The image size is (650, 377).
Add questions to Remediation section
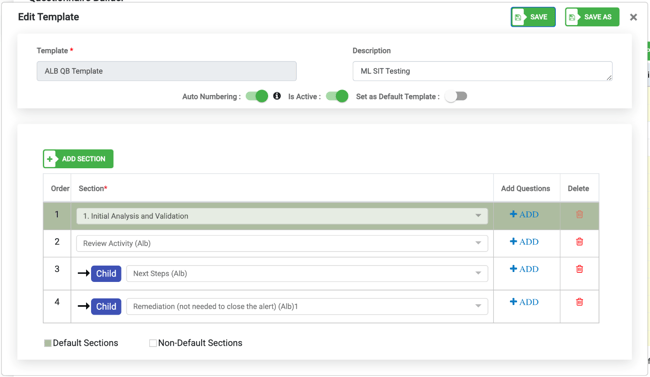(x=524, y=302)
